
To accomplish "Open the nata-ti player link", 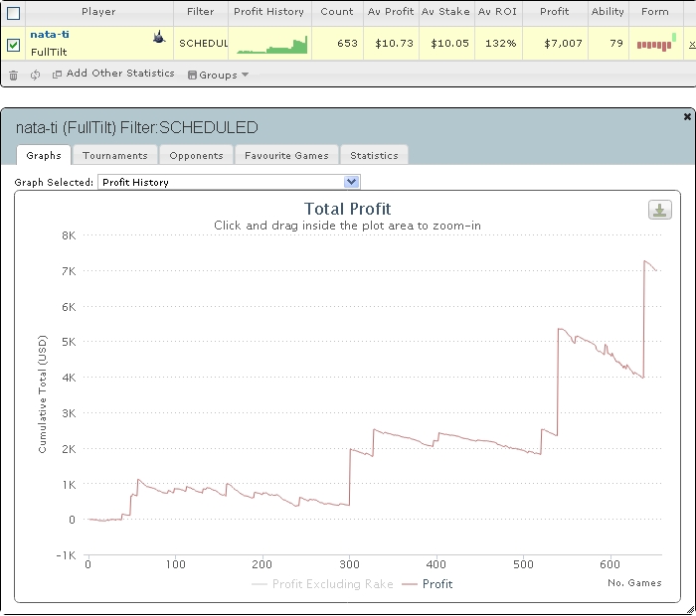I will 50,34.
